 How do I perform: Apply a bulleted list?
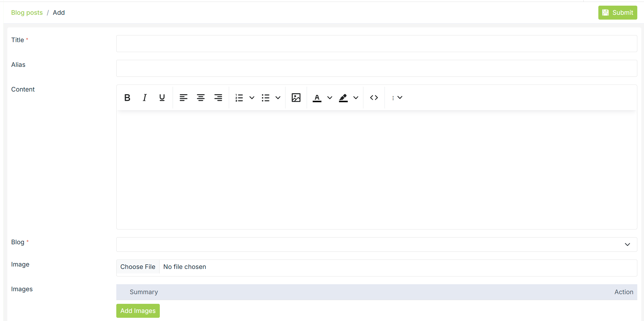(x=265, y=97)
